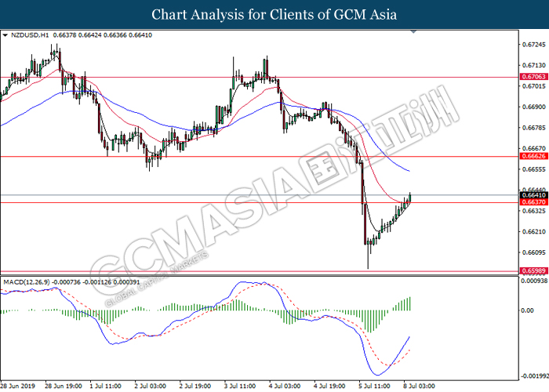Click the 0.67245 price axis label

[x=533, y=44]
